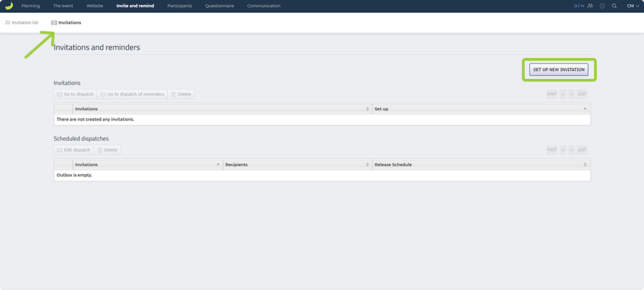
Task: Click Edit dispatch button
Action: (x=73, y=150)
